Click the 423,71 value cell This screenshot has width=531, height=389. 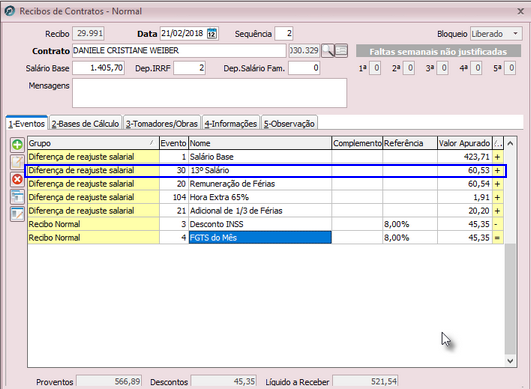pyautogui.click(x=464, y=157)
